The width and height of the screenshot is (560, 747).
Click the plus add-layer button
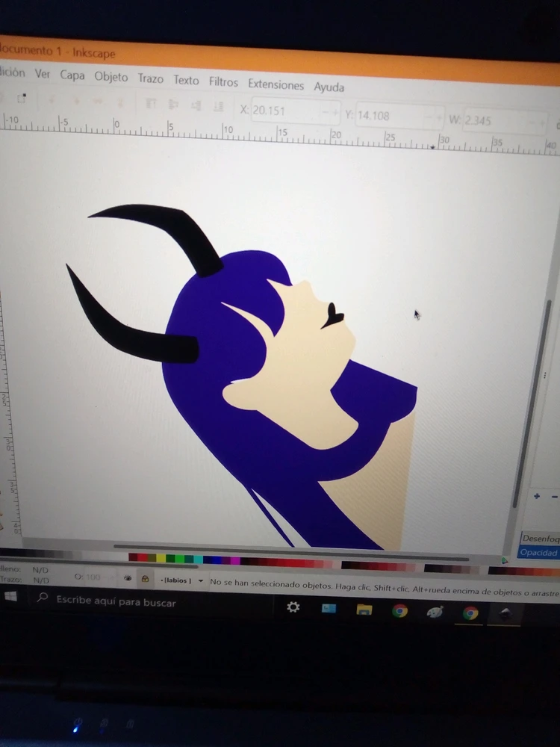(537, 496)
